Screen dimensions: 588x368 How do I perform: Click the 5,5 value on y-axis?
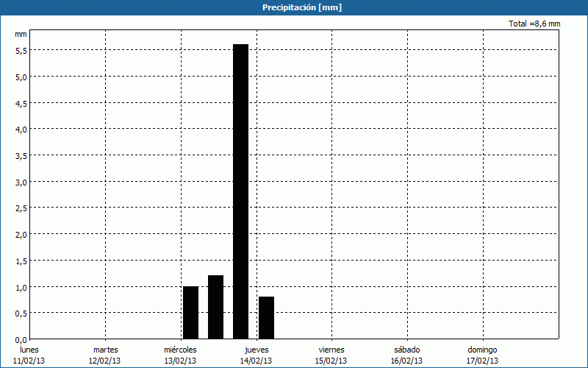[x=21, y=50]
